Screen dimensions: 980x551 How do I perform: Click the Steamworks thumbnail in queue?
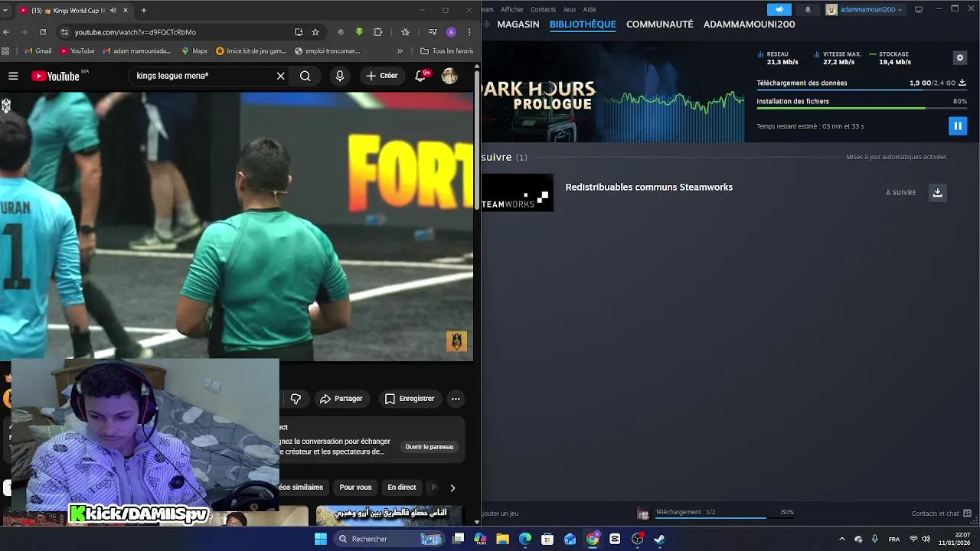[517, 192]
